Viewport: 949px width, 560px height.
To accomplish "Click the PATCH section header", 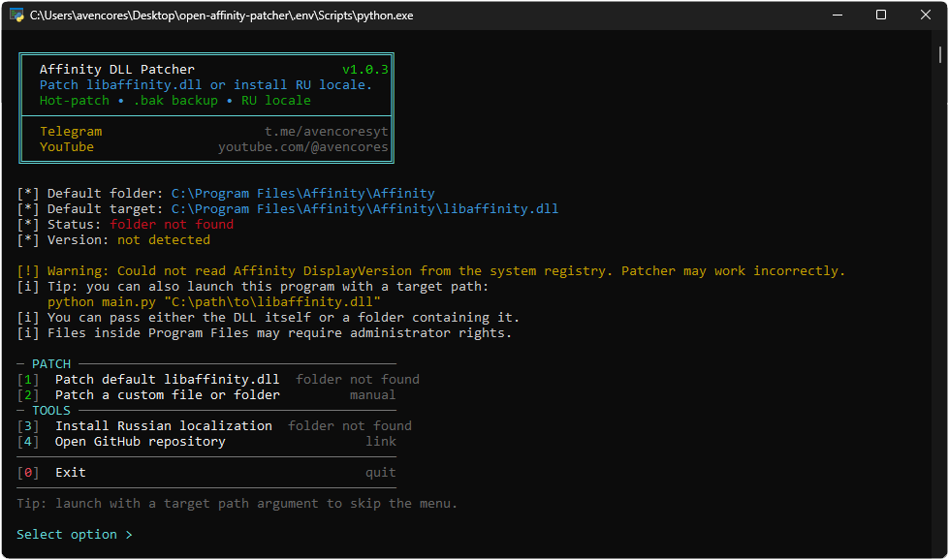I will pyautogui.click(x=51, y=364).
